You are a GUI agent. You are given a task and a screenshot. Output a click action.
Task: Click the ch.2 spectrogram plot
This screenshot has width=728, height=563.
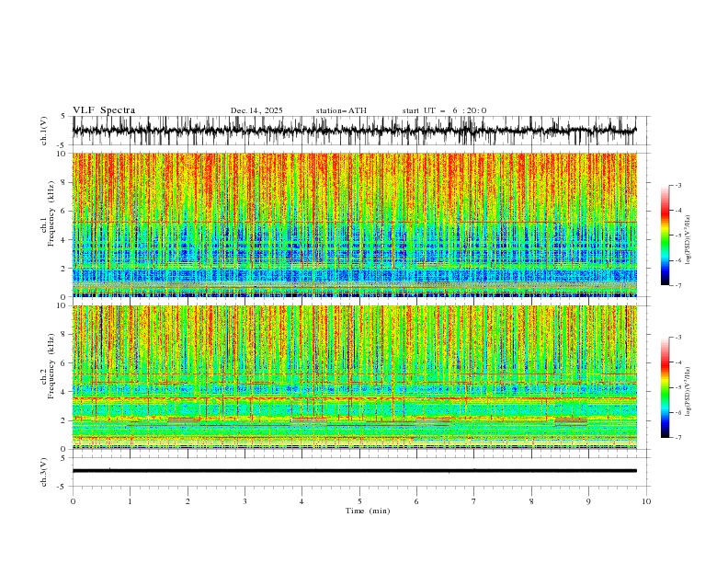[354, 377]
